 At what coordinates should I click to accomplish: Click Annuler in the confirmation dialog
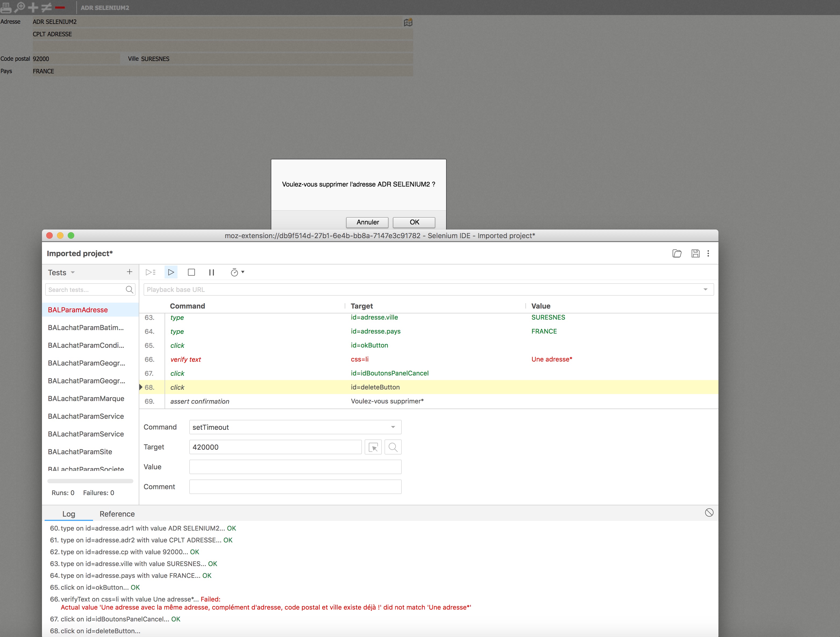(367, 222)
